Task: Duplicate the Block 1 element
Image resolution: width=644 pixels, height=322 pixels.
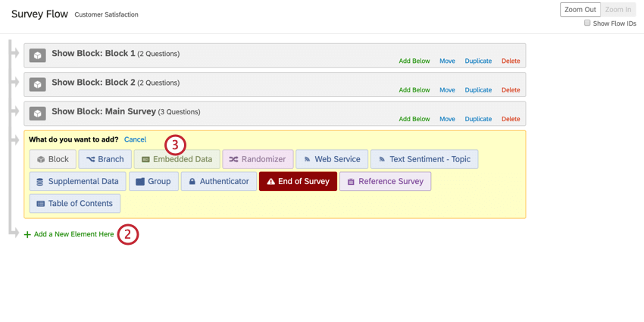Action: click(x=478, y=61)
